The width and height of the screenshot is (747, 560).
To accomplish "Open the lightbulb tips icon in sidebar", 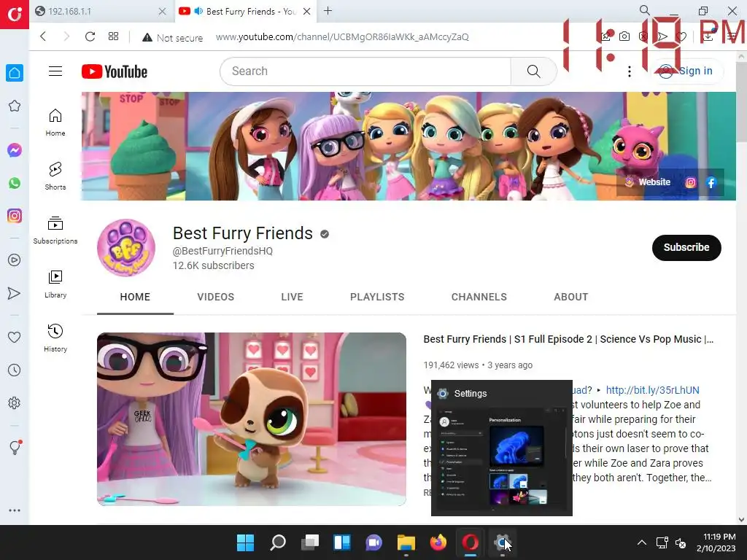I will tap(15, 447).
